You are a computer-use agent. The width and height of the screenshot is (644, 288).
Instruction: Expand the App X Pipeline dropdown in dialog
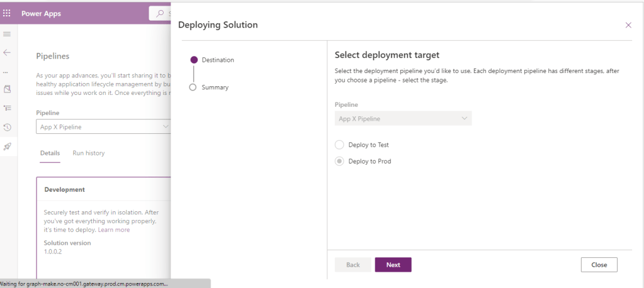tap(403, 118)
